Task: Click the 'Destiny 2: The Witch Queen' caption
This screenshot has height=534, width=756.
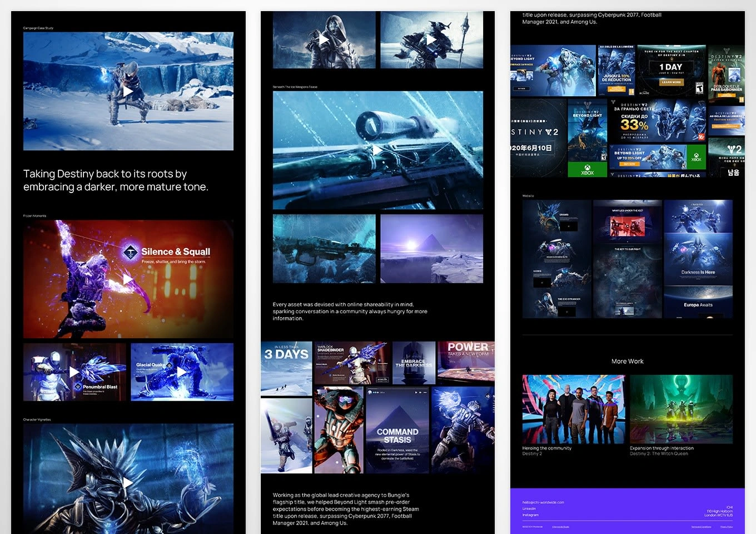Action: coord(659,453)
